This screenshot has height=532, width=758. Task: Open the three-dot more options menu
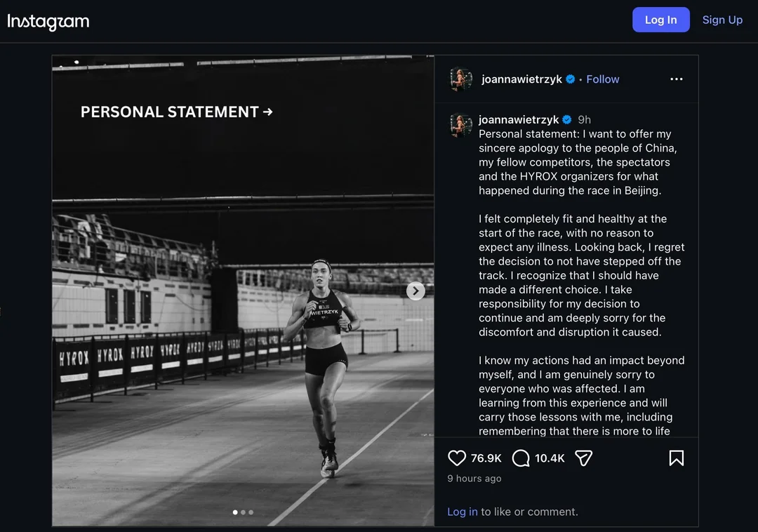tap(677, 79)
